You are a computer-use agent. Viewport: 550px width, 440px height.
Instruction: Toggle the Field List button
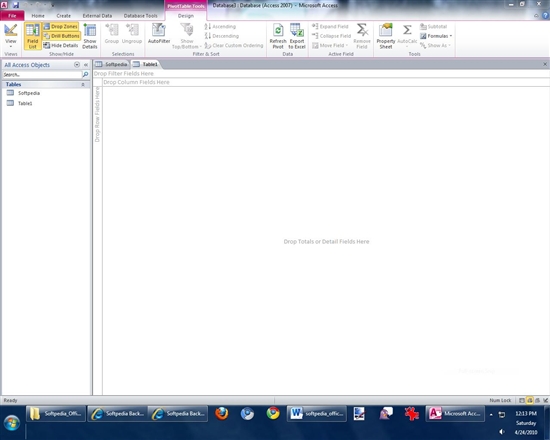tap(33, 36)
